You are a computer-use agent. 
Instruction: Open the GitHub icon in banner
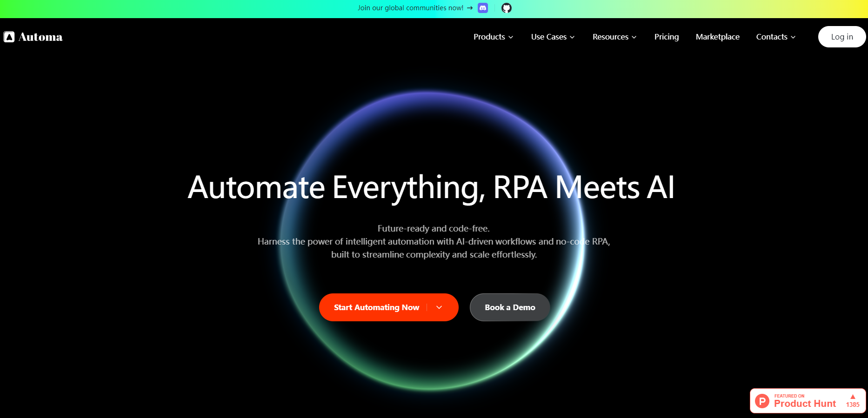click(x=507, y=8)
